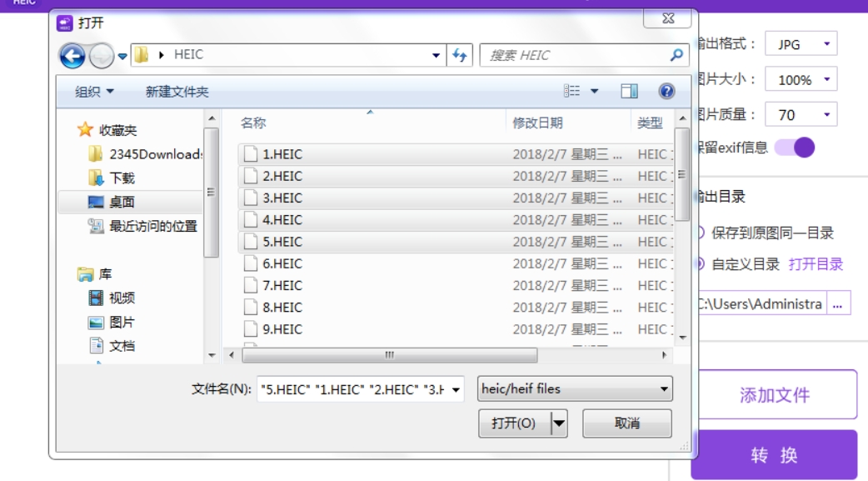The height and width of the screenshot is (481, 868).
Task: Click the file list vertical scrollbar thumb
Action: click(682, 174)
